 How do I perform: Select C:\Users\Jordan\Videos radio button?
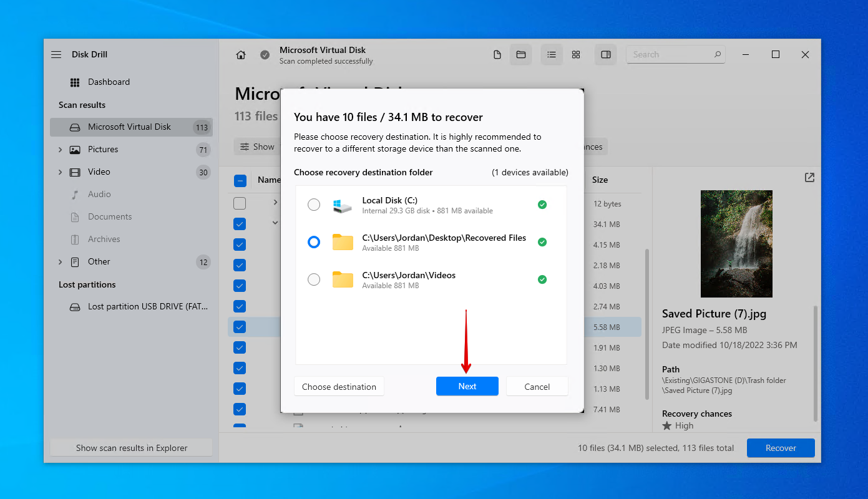tap(314, 279)
